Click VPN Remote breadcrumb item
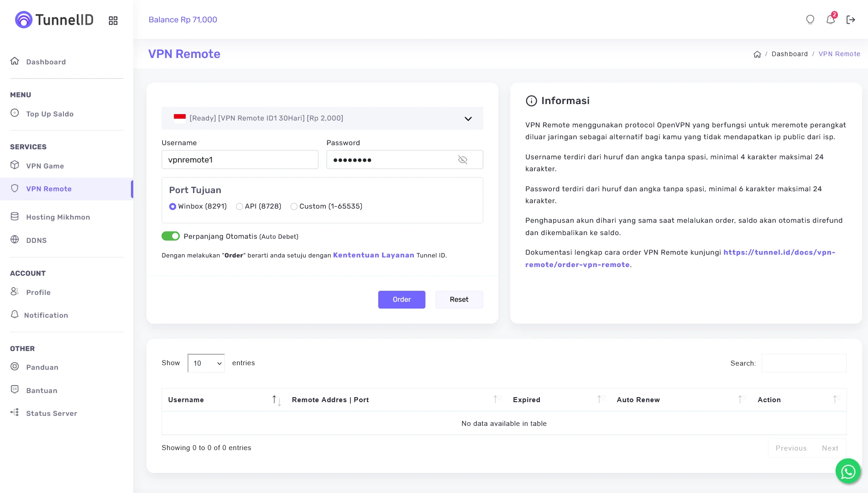 pyautogui.click(x=839, y=54)
